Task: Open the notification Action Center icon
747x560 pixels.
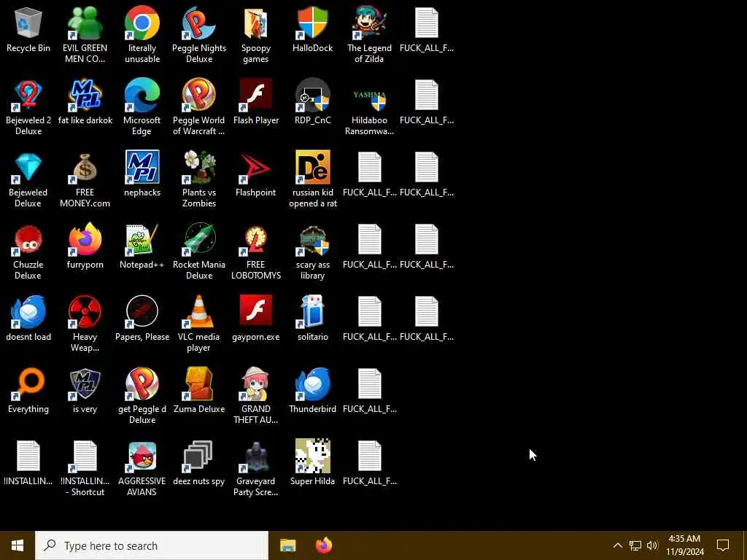Action: (723, 545)
